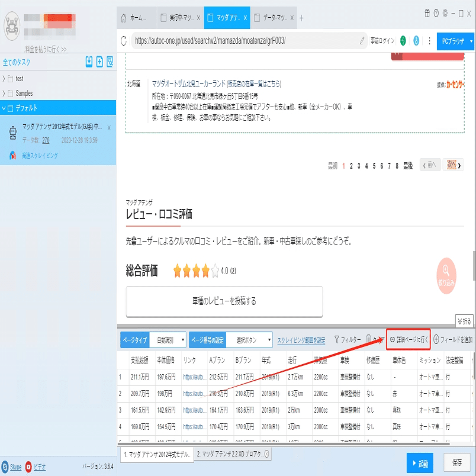Click the data count 270 link
This screenshot has height=476, width=476.
(x=46, y=140)
